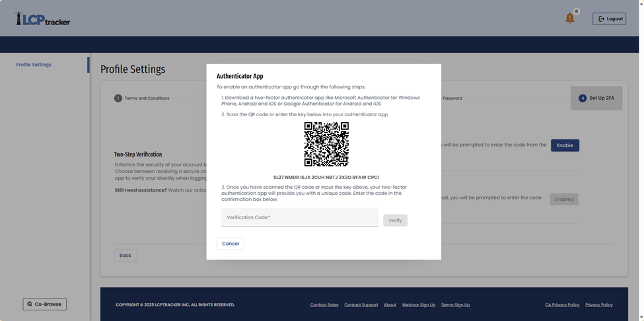Click the Logout button

coord(609,19)
